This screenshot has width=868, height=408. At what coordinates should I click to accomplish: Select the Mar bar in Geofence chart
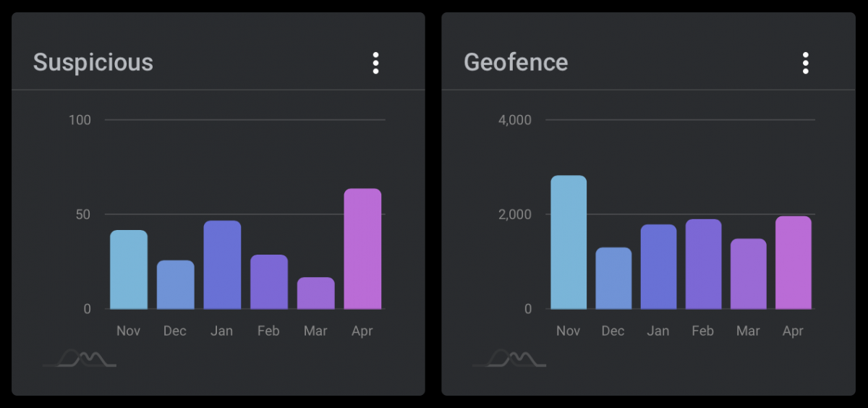[749, 273]
